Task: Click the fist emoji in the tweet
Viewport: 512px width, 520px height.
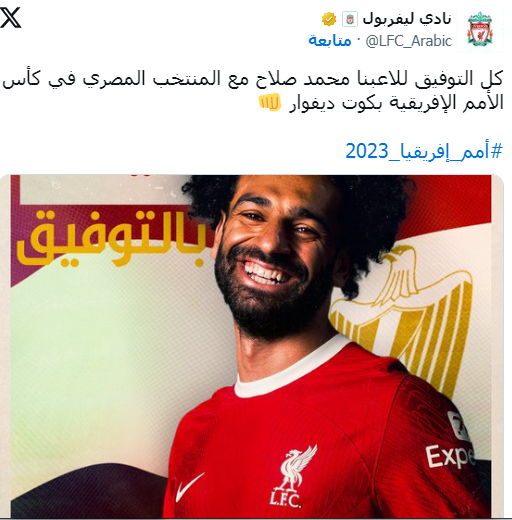Action: 270,103
